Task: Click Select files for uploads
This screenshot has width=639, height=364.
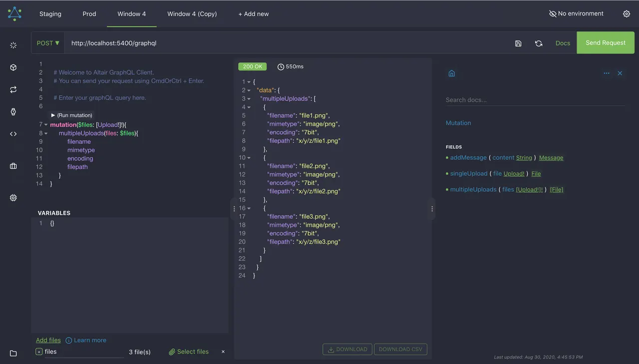Action: tap(189, 352)
